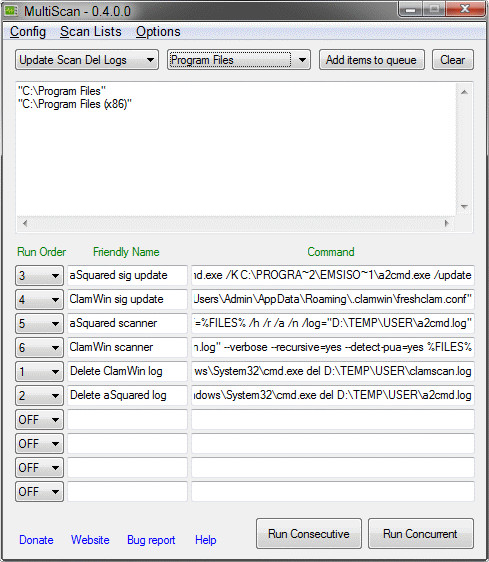Screen dimensions: 489x562
Task: Click the freshclam.conf command field
Action: pos(333,299)
